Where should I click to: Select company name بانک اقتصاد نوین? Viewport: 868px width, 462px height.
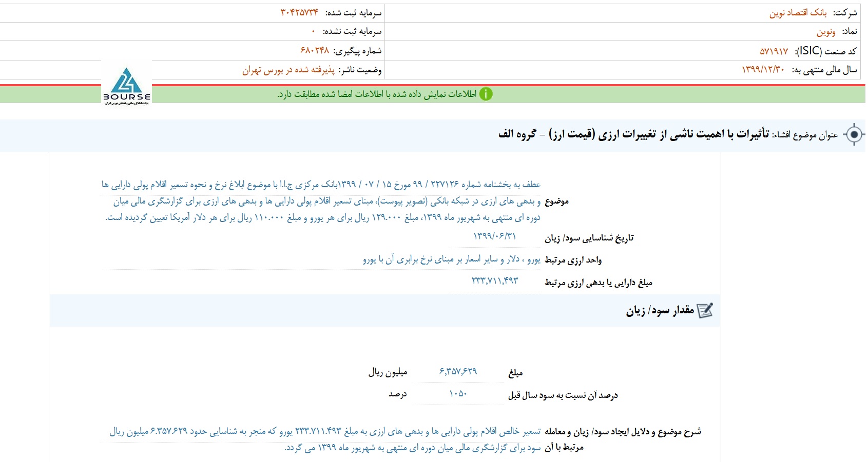coord(798,13)
